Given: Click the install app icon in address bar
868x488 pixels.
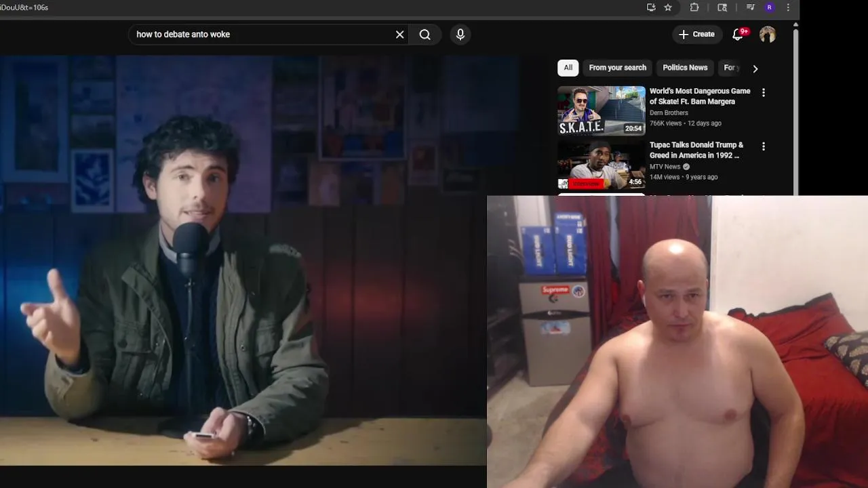Looking at the screenshot, I should [x=651, y=7].
